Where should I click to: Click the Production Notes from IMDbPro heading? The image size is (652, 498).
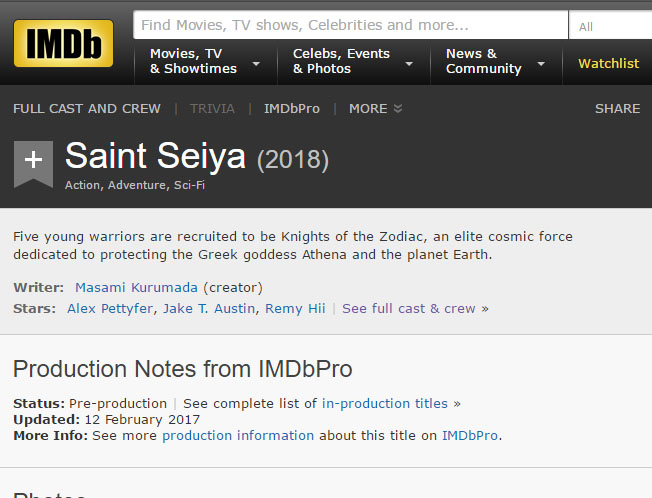[183, 369]
